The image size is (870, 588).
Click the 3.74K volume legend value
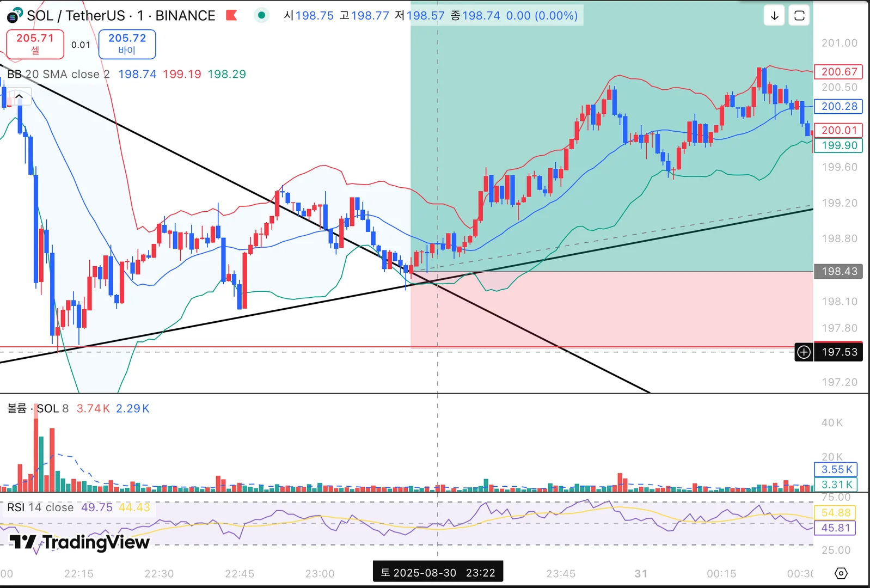(x=93, y=408)
